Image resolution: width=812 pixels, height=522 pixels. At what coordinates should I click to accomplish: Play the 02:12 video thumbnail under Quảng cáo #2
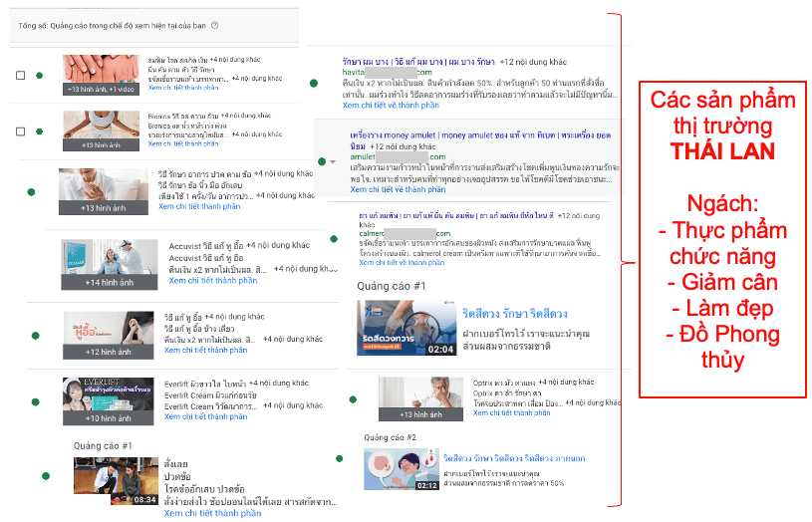(402, 469)
